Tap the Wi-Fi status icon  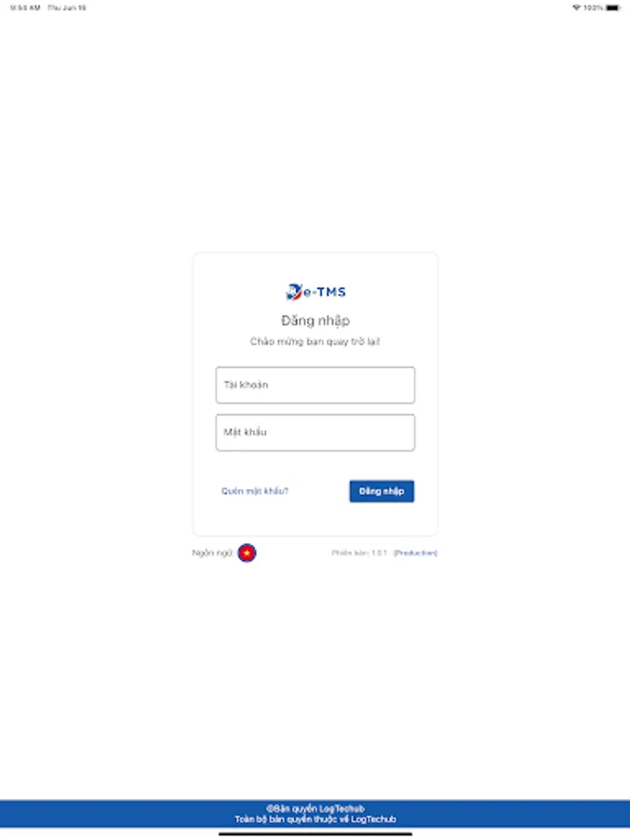click(577, 7)
